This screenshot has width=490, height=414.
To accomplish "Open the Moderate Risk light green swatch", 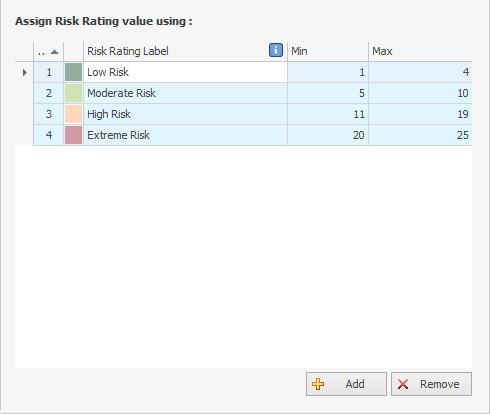I will 73,93.
